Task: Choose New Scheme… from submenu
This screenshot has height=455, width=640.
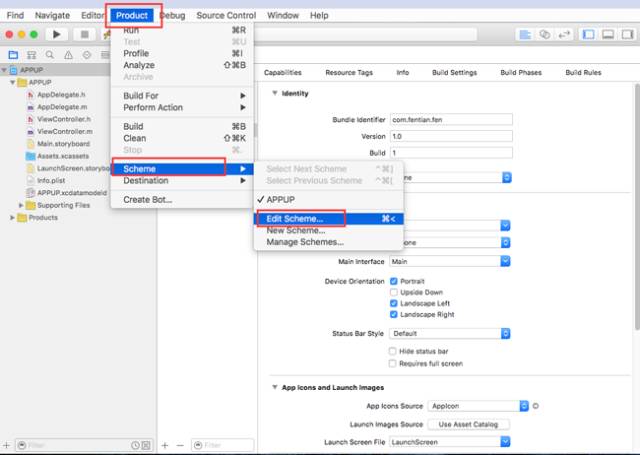Action: click(329, 231)
